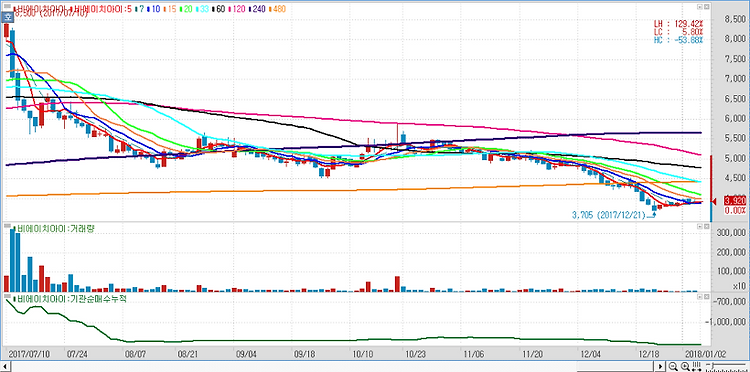
Task: Click the 09/04 date axis label
Action: pyautogui.click(x=247, y=354)
